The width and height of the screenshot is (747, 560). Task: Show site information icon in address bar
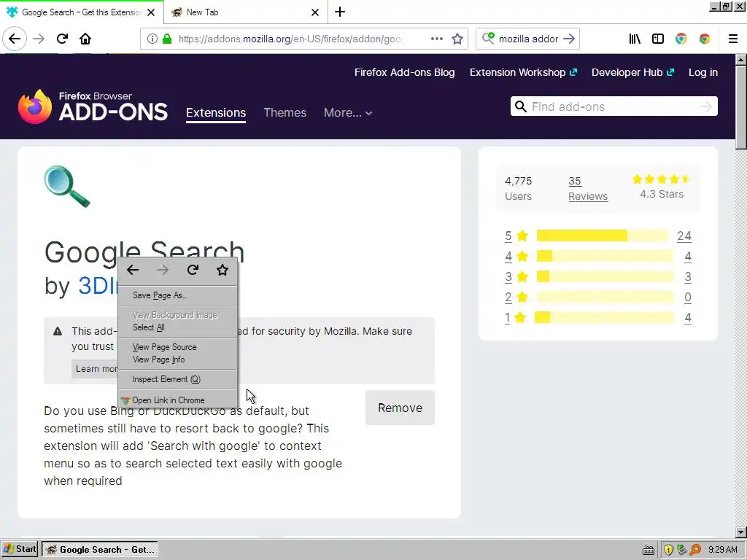tap(152, 39)
